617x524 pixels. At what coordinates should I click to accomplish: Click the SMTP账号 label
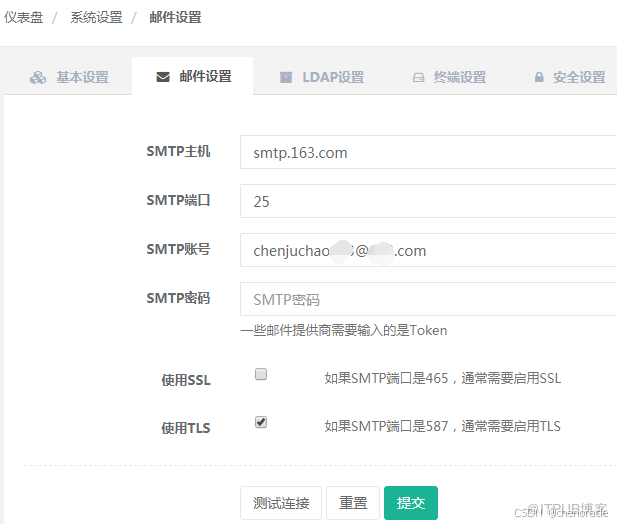(178, 249)
